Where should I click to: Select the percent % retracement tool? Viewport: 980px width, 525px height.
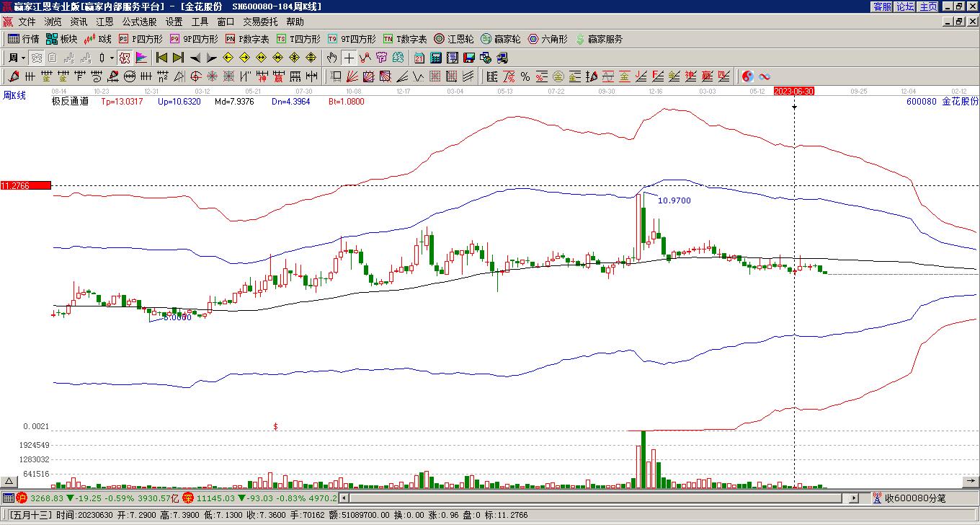525,76
